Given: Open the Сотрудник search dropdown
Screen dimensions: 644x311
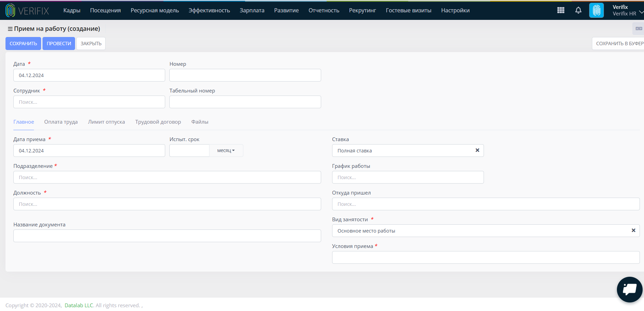Looking at the screenshot, I should (x=89, y=102).
